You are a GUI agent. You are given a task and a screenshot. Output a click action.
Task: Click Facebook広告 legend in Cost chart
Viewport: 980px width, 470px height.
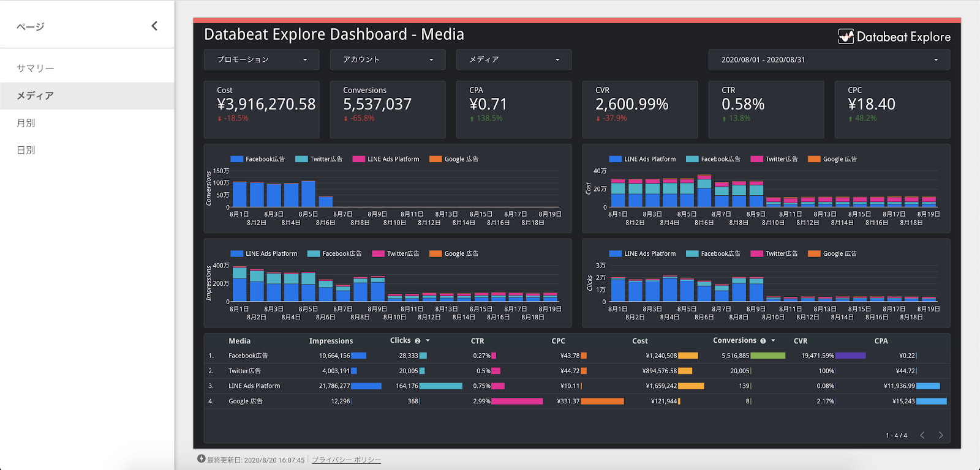[713, 159]
